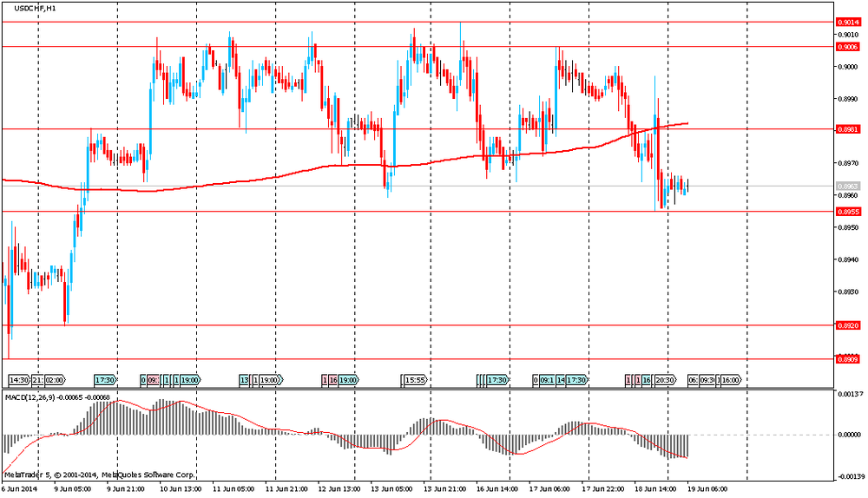Click the USDCHF,H1 chart title
Image resolution: width=868 pixels, height=498 pixels.
(35, 9)
